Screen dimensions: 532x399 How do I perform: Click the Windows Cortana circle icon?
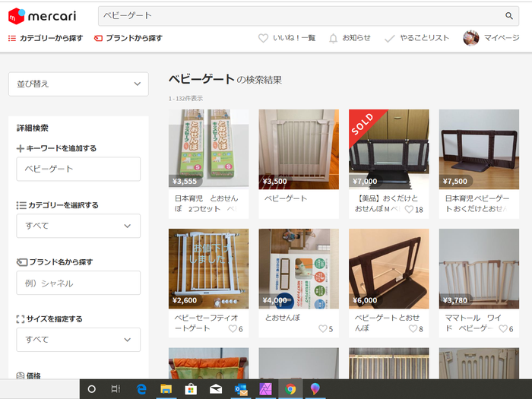click(x=92, y=389)
